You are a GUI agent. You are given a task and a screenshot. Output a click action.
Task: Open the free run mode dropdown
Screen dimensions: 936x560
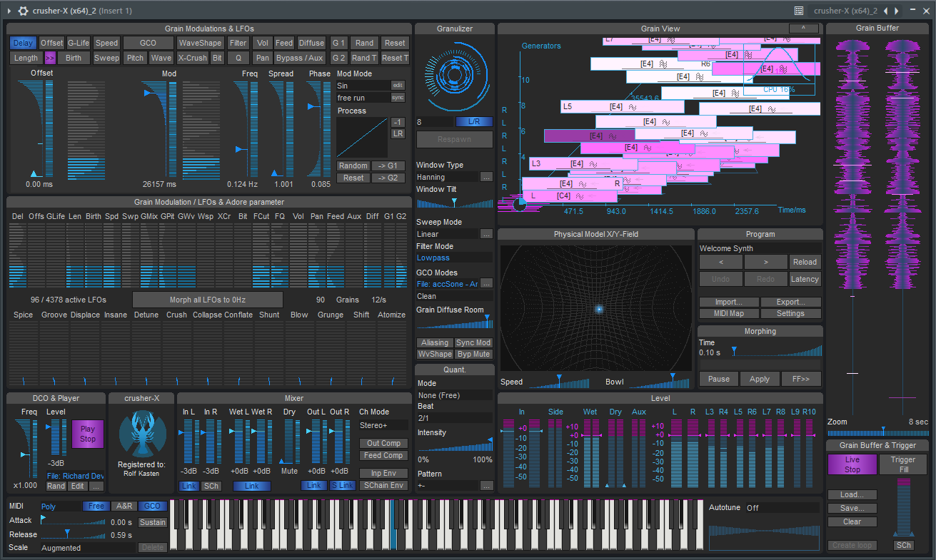(x=363, y=98)
